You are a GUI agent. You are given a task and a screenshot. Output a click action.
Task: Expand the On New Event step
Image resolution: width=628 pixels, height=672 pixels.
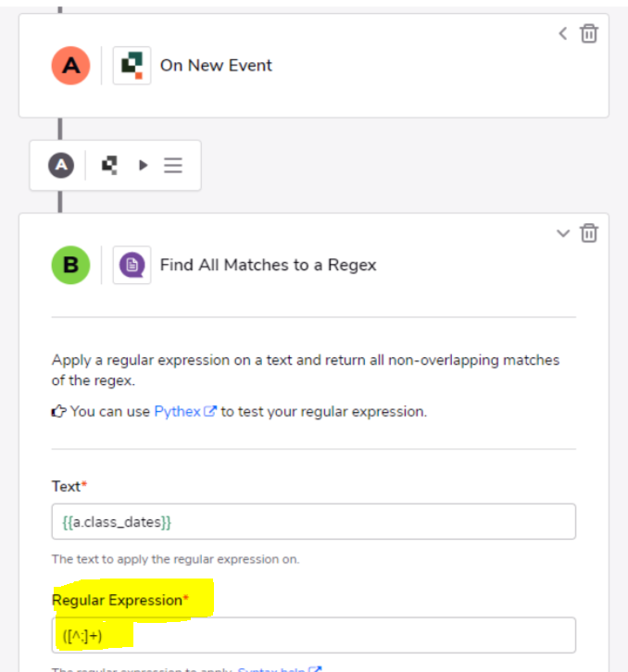(563, 33)
